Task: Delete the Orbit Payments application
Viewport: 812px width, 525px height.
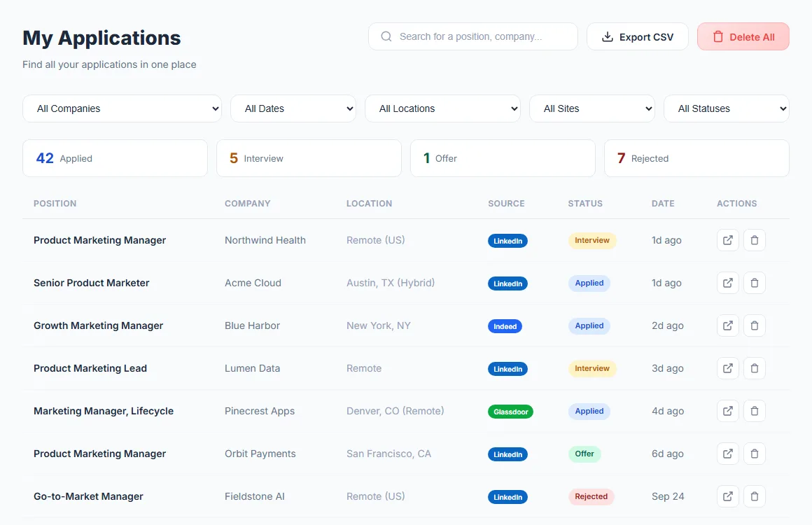Action: (x=755, y=454)
